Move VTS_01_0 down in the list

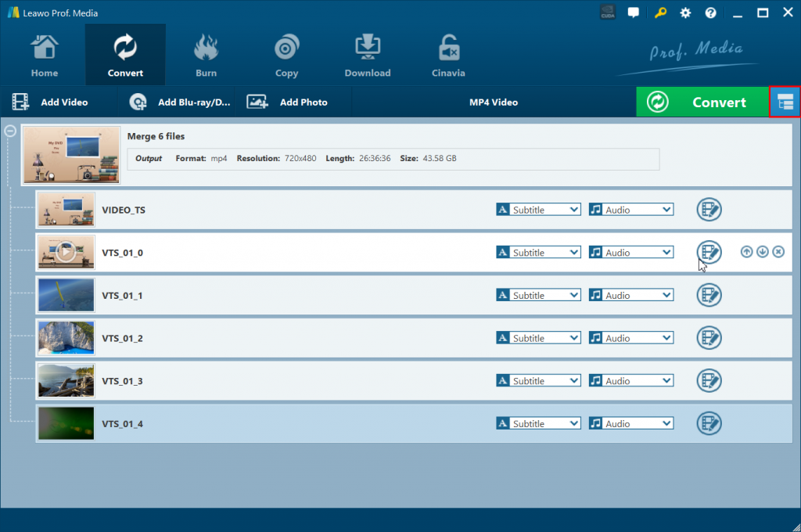tap(762, 251)
